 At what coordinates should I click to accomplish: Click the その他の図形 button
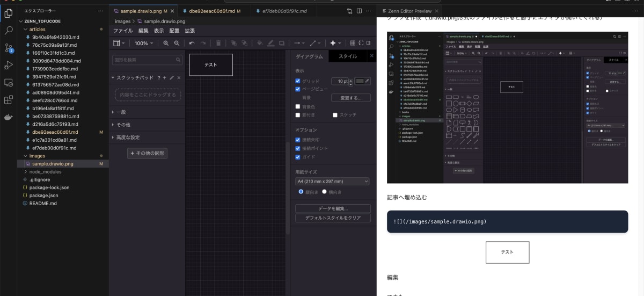click(x=147, y=153)
